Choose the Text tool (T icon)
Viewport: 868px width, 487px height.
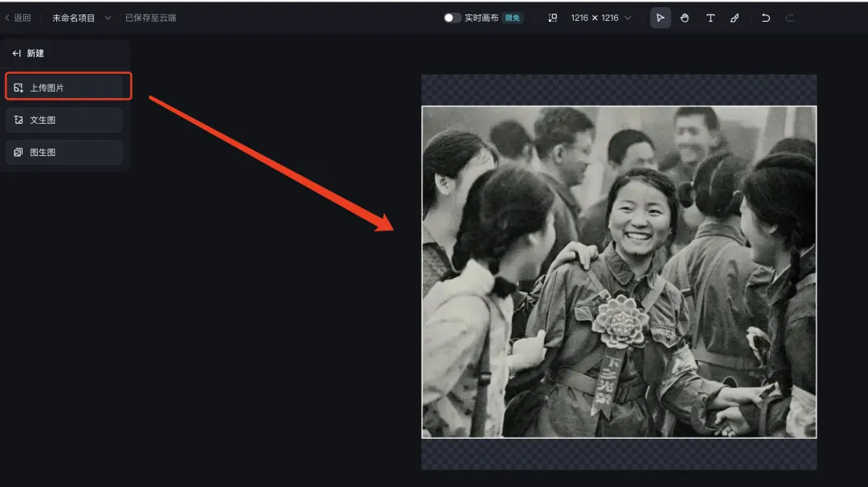[710, 18]
